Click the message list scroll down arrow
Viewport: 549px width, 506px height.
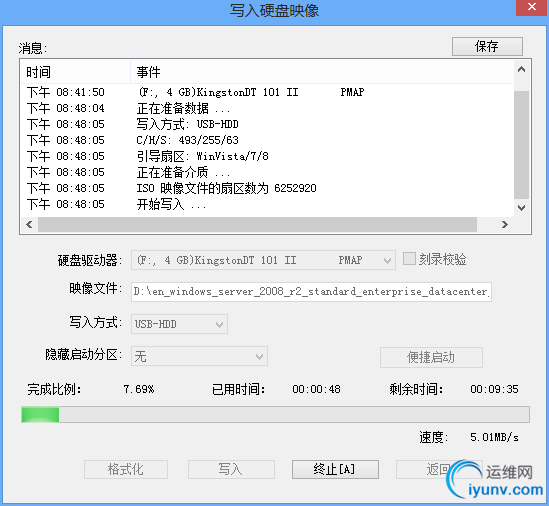521,208
